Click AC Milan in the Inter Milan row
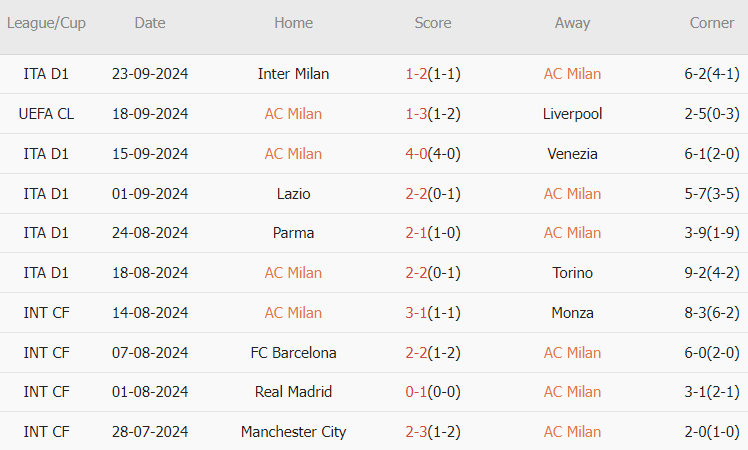 pos(572,74)
